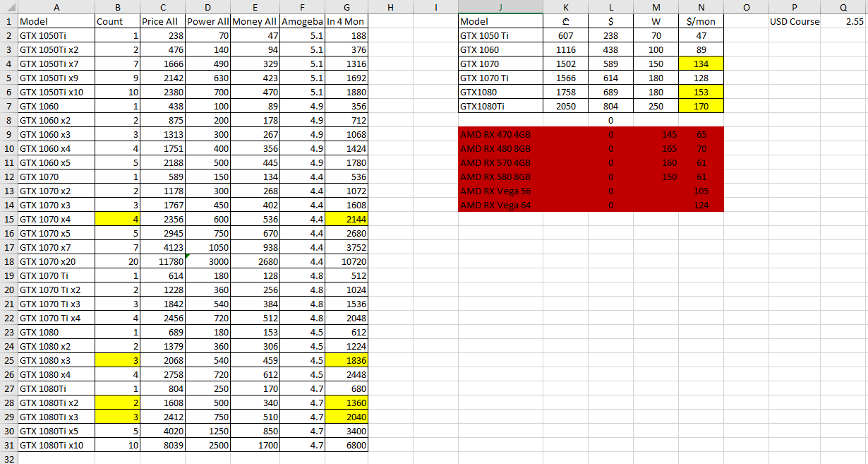Click the 'Money All' header cell

(255, 21)
